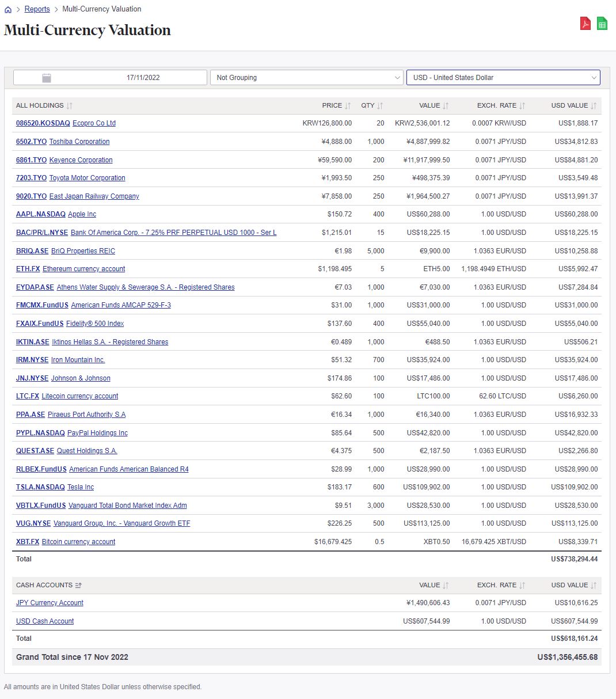Sort holdings by Exch. Rate arrows
Image resolution: width=616 pixels, height=699 pixels.
click(x=522, y=106)
